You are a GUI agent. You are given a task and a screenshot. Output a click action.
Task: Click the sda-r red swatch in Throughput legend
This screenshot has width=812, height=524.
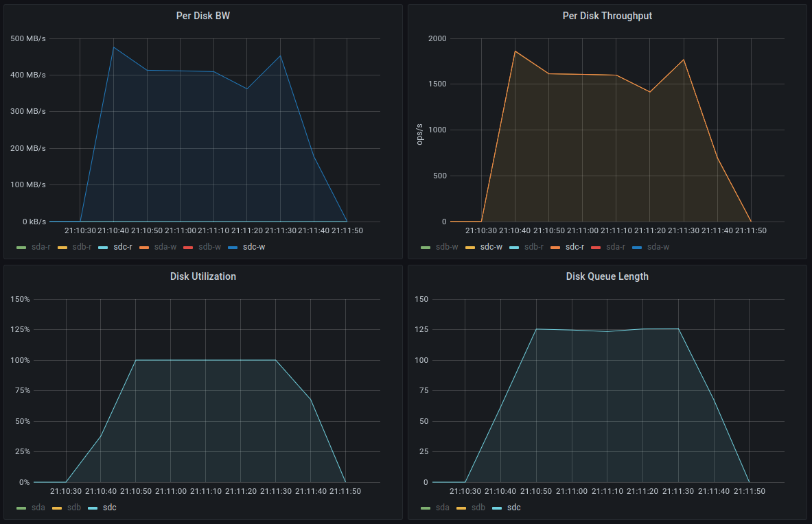click(596, 248)
